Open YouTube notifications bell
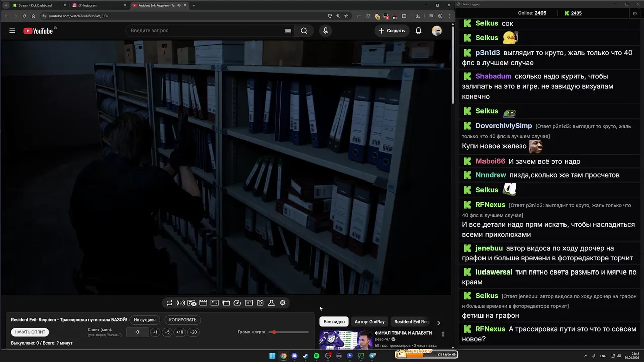644x362 pixels. 418,31
